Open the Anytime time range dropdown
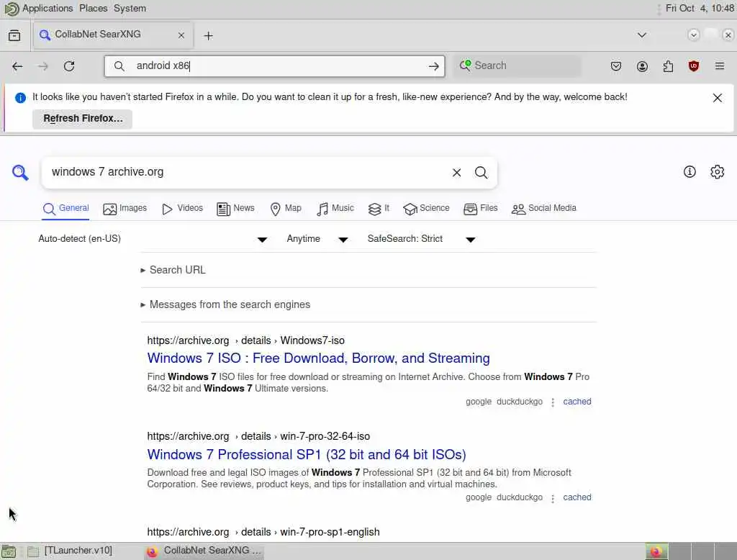Image resolution: width=737 pixels, height=560 pixels. [x=317, y=239]
